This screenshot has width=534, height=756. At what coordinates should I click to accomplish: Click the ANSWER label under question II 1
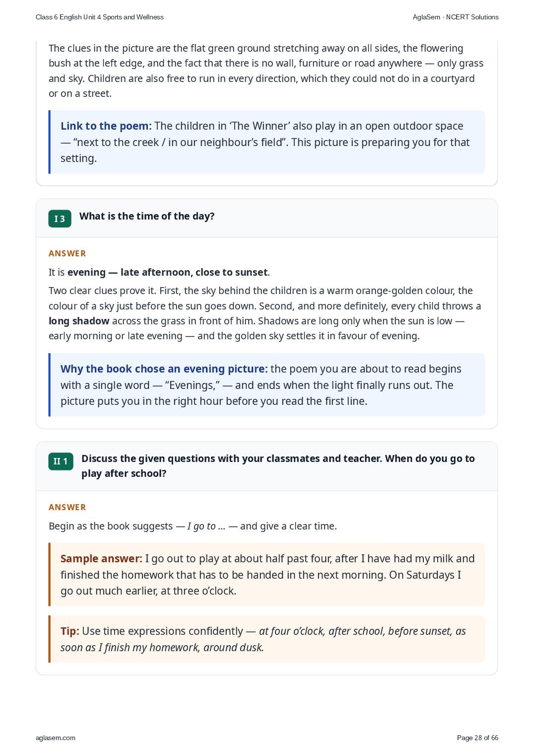tap(67, 507)
